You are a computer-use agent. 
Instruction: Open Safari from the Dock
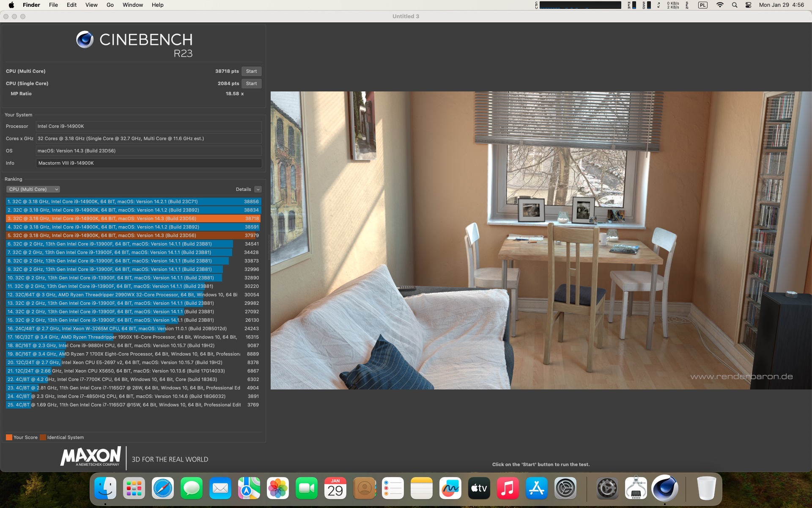pyautogui.click(x=163, y=488)
